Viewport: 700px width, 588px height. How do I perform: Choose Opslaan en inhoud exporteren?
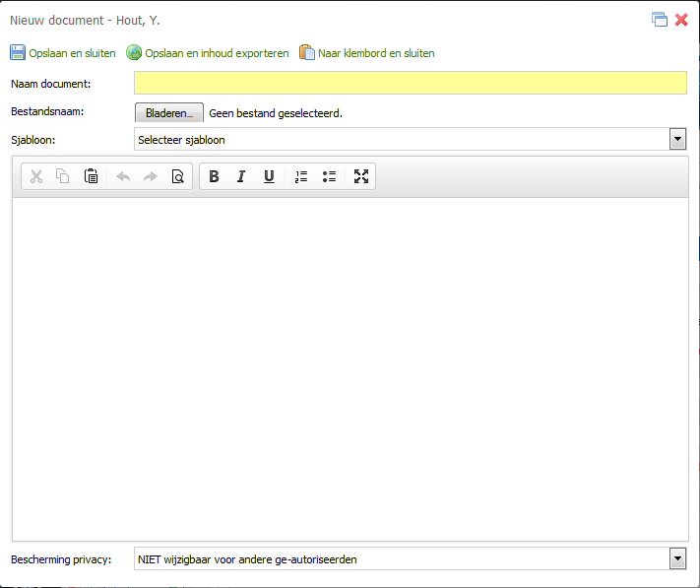(x=208, y=53)
